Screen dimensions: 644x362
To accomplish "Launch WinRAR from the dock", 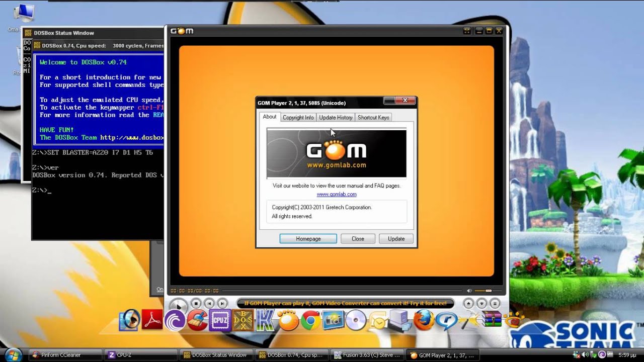I will (491, 320).
